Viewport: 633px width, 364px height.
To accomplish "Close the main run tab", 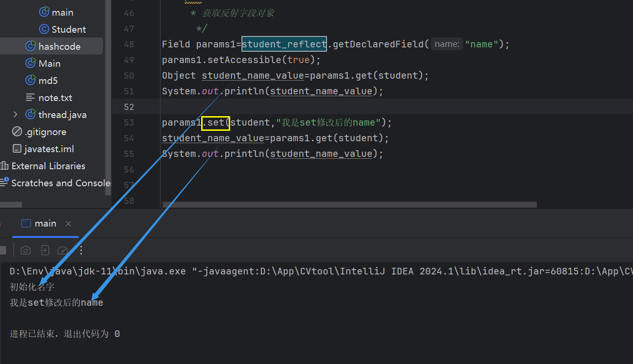I will [x=68, y=224].
